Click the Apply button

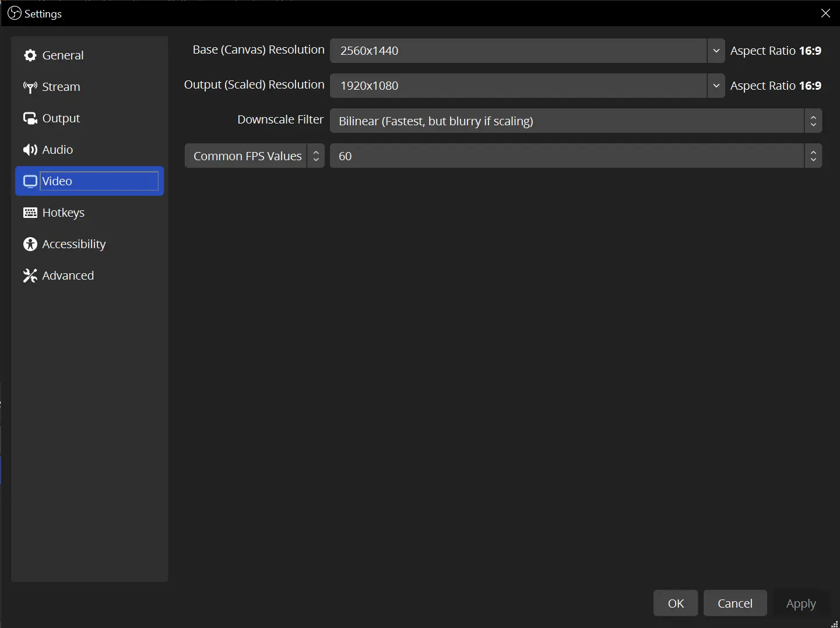(x=800, y=603)
